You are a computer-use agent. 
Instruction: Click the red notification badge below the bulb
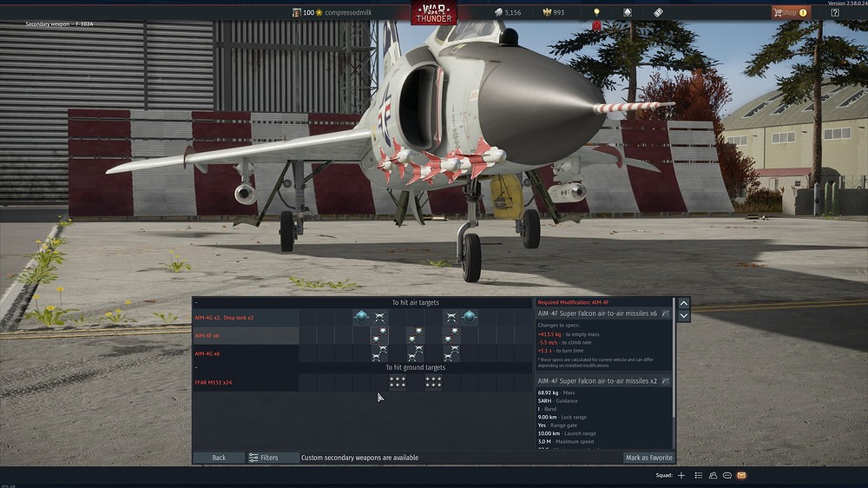596,25
